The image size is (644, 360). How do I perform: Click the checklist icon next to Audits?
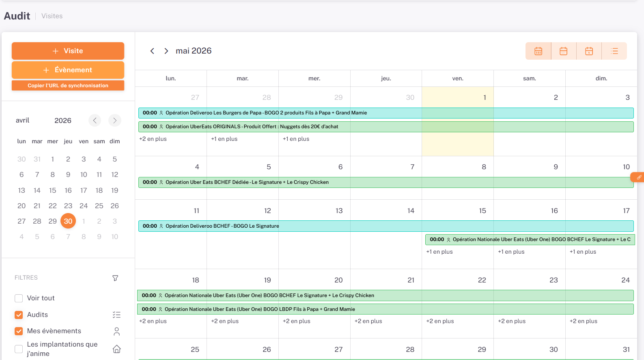coord(116,315)
